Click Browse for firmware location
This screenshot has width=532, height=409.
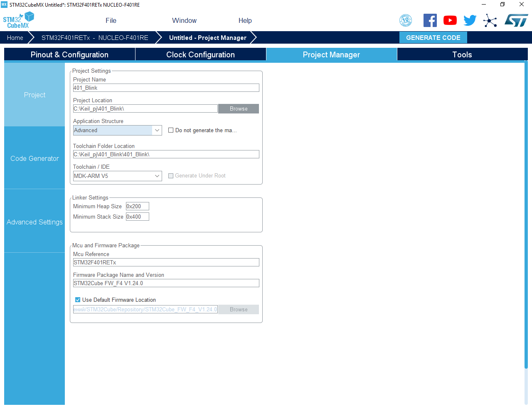239,309
